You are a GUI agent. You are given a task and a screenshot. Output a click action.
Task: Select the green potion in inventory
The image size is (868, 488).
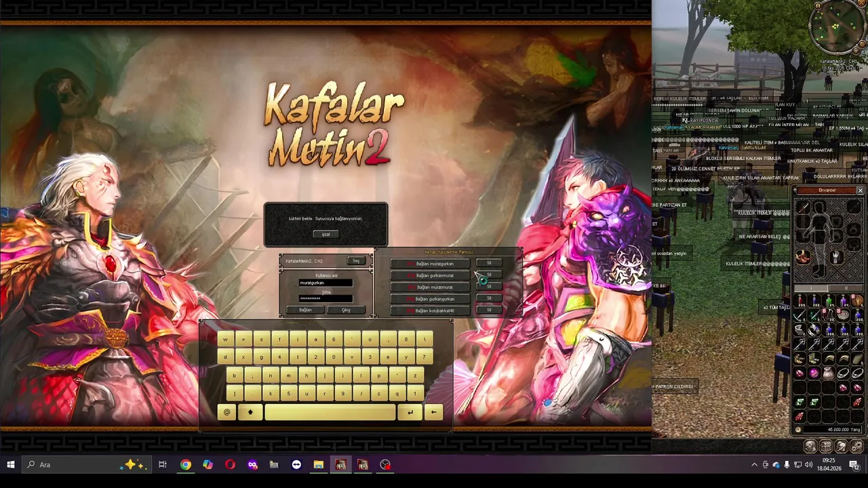829,301
